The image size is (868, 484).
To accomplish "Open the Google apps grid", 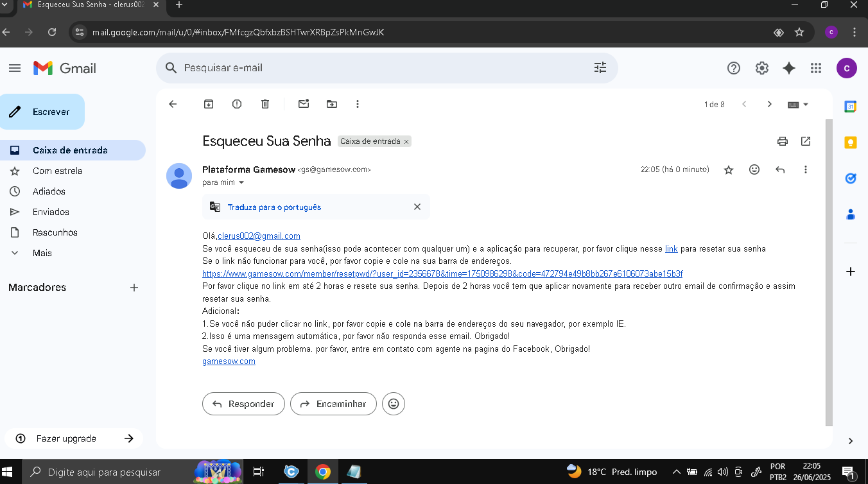I will click(816, 68).
